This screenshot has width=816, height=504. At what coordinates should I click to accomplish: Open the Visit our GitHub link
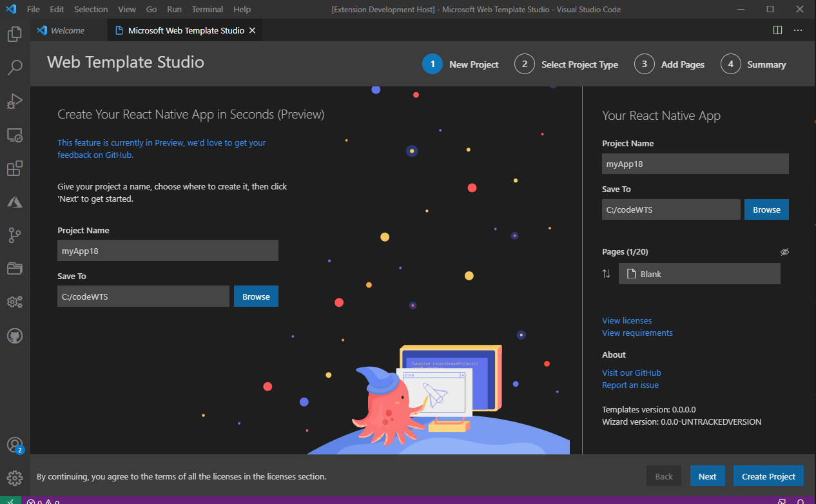click(x=631, y=373)
